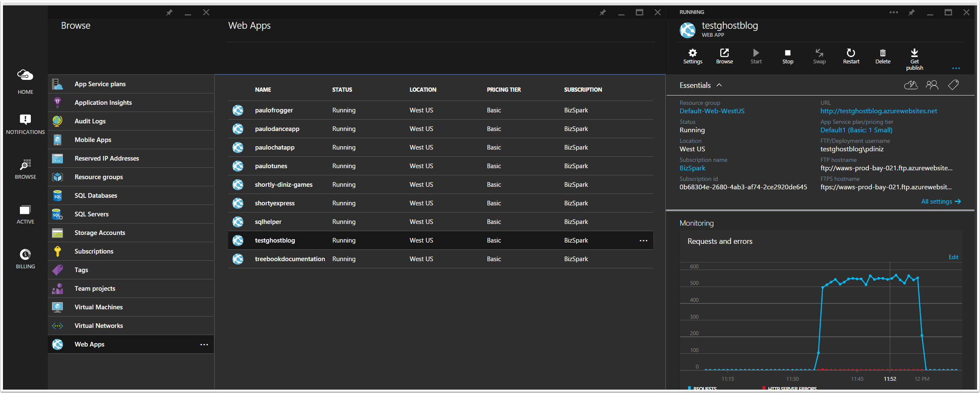Open the ellipsis menu beside Web Apps
The width and height of the screenshot is (980, 393).
(x=204, y=344)
